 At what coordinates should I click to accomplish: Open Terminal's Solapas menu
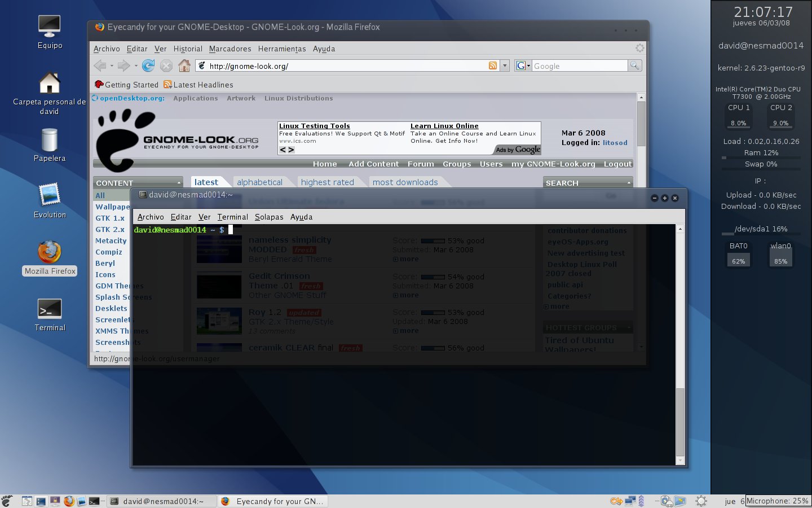point(269,217)
